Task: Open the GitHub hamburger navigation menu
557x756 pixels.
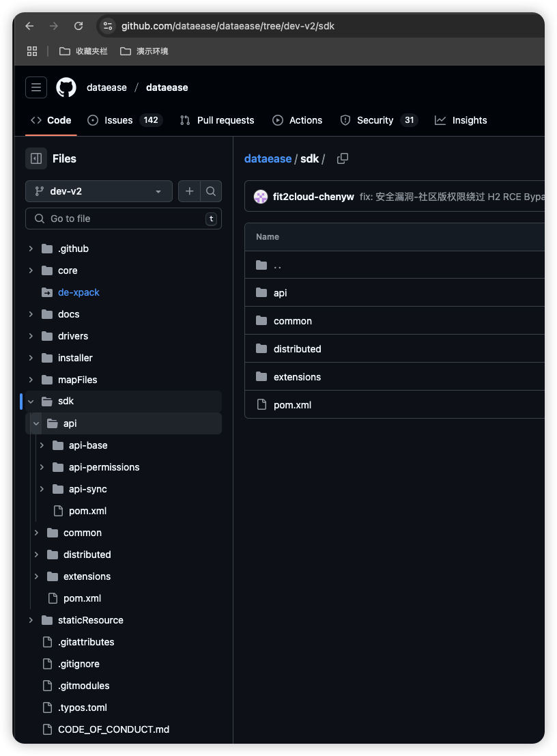Action: [36, 87]
